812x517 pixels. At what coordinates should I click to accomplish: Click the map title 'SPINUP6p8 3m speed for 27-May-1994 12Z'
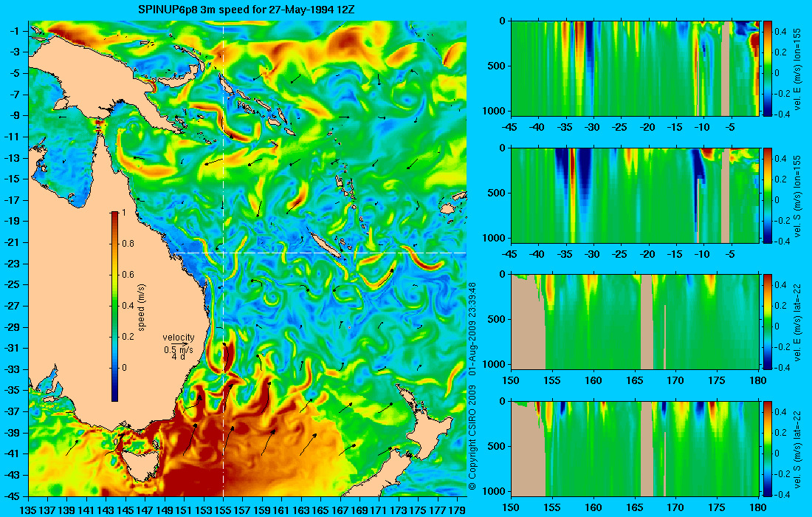pyautogui.click(x=247, y=10)
